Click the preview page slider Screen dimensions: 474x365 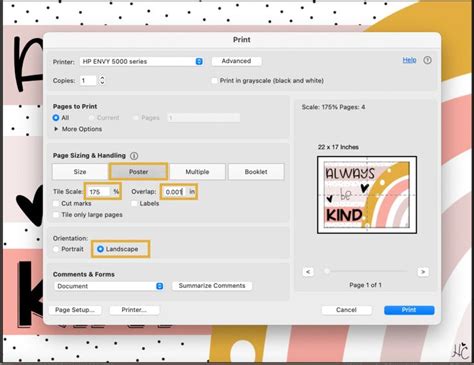pyautogui.click(x=366, y=271)
